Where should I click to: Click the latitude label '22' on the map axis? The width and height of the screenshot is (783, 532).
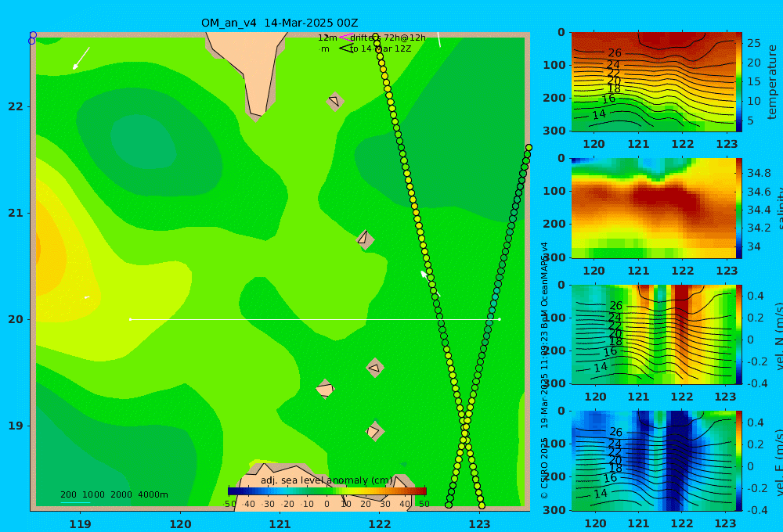pos(16,106)
